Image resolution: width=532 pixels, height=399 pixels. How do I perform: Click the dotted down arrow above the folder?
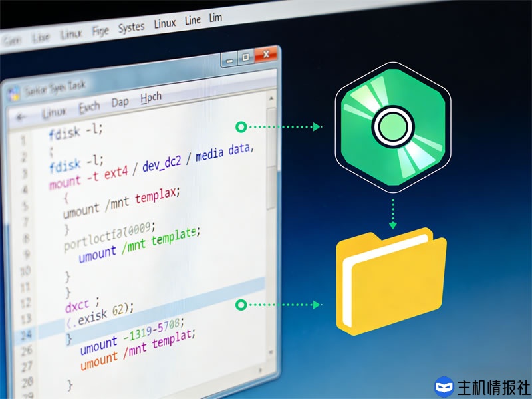393,213
